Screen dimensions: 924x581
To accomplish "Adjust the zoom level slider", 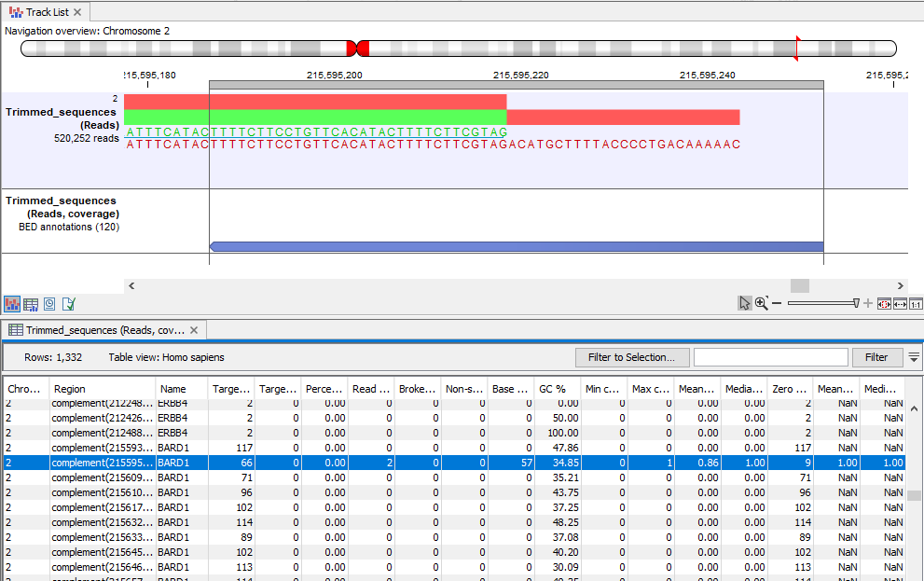I will click(x=856, y=303).
